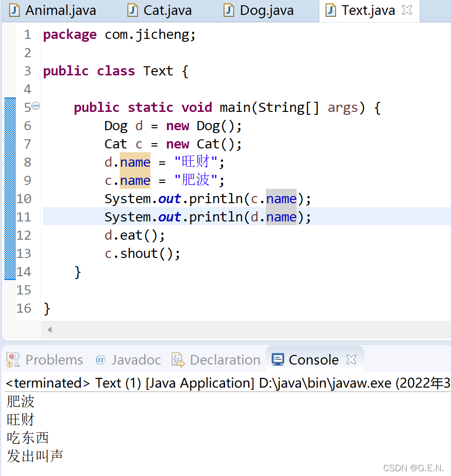The image size is (451, 476).
Task: Click the Animal.java file icon
Action: click(x=14, y=10)
